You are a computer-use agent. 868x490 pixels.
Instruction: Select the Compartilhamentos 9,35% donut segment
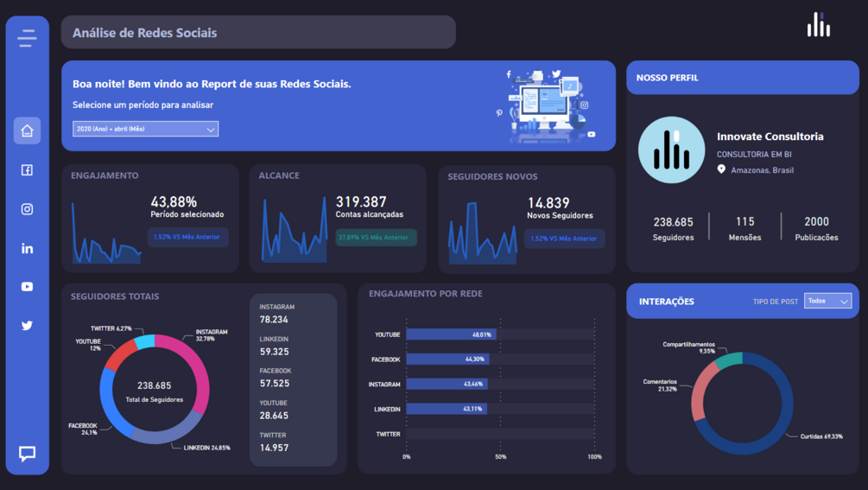click(727, 360)
